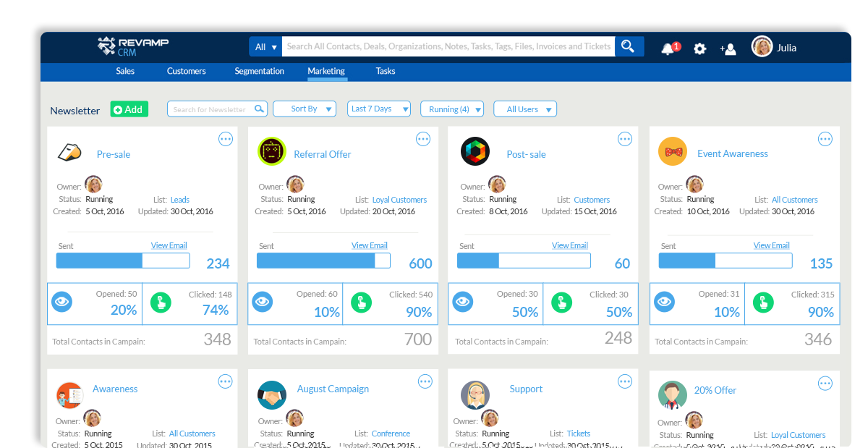Open options menu for Awareness card

(226, 381)
